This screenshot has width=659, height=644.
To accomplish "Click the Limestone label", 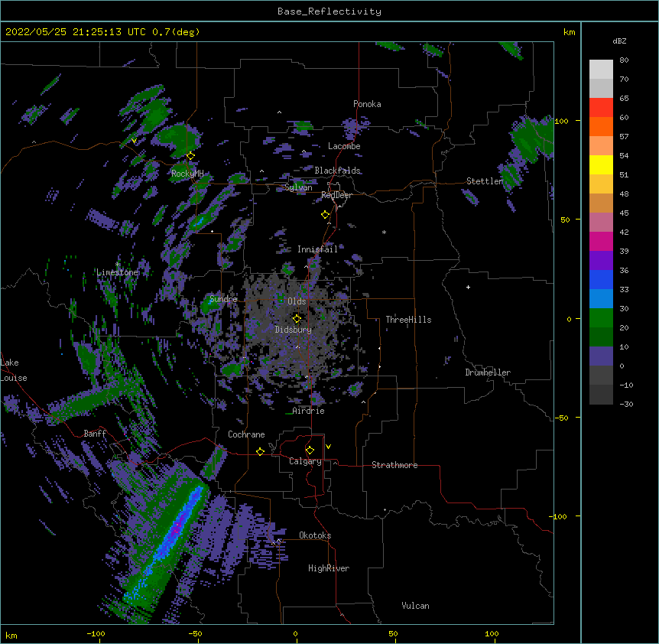I will [117, 272].
